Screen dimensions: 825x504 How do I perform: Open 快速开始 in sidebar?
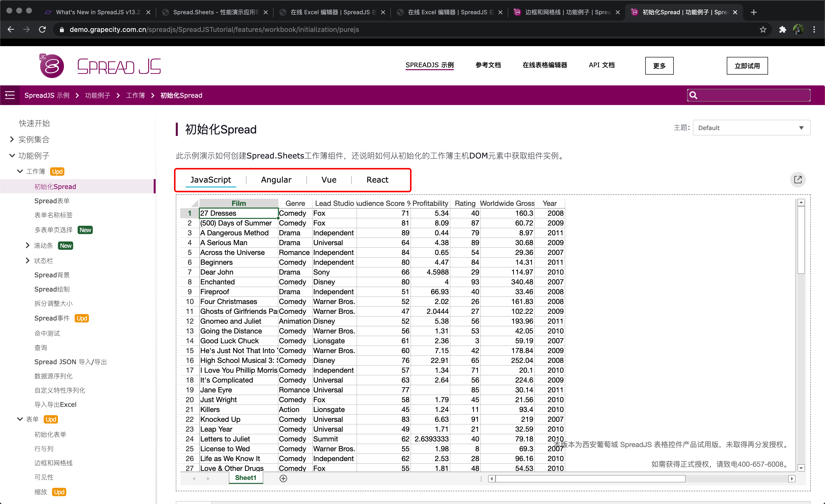pos(34,123)
